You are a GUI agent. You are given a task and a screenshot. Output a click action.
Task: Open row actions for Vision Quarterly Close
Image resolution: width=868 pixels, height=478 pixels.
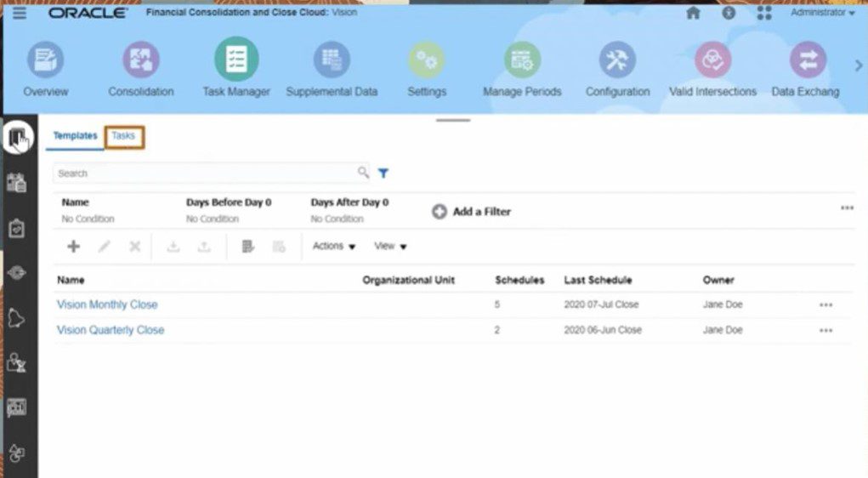point(826,331)
